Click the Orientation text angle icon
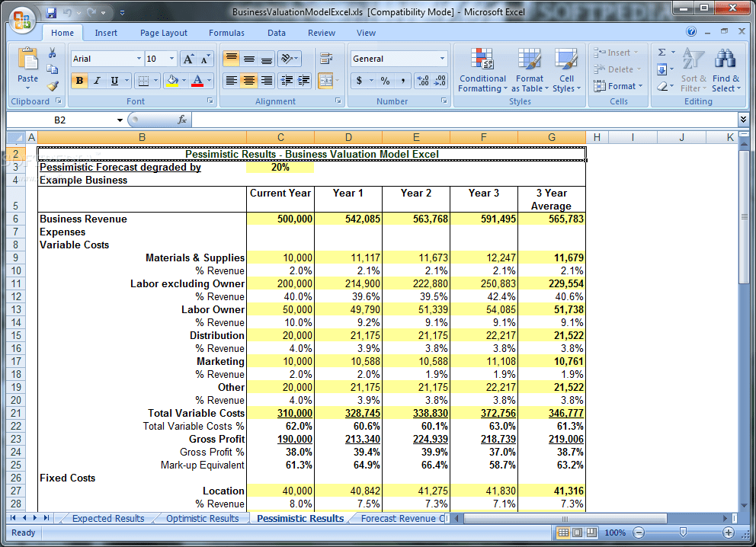 point(287,59)
